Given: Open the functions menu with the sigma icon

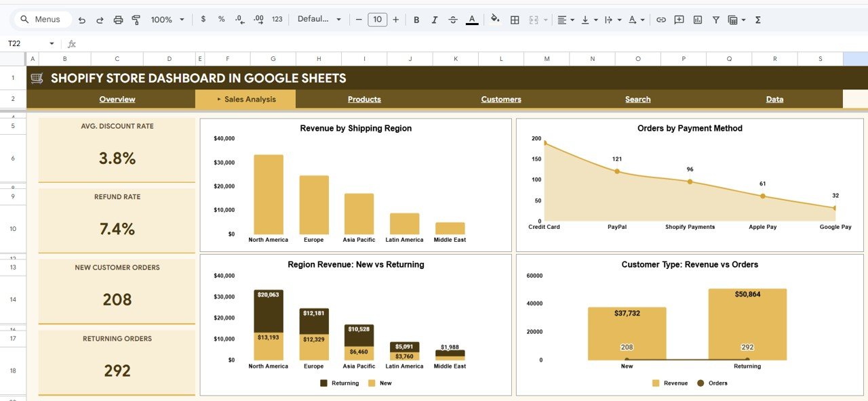Looking at the screenshot, I should click(x=757, y=20).
